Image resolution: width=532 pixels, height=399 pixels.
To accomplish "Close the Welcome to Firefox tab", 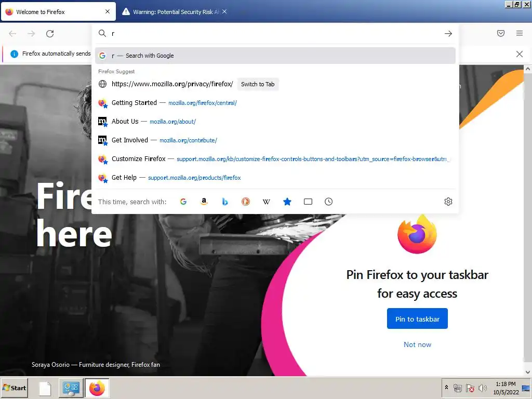I will tap(108, 11).
